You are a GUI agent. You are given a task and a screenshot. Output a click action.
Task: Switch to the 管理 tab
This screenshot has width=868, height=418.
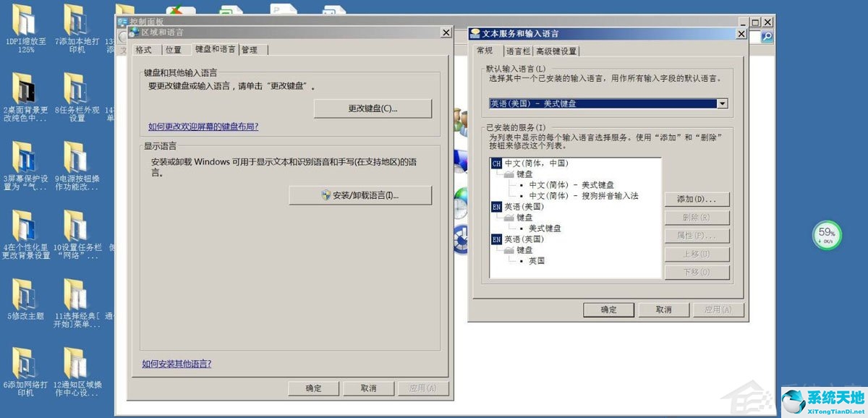point(250,49)
